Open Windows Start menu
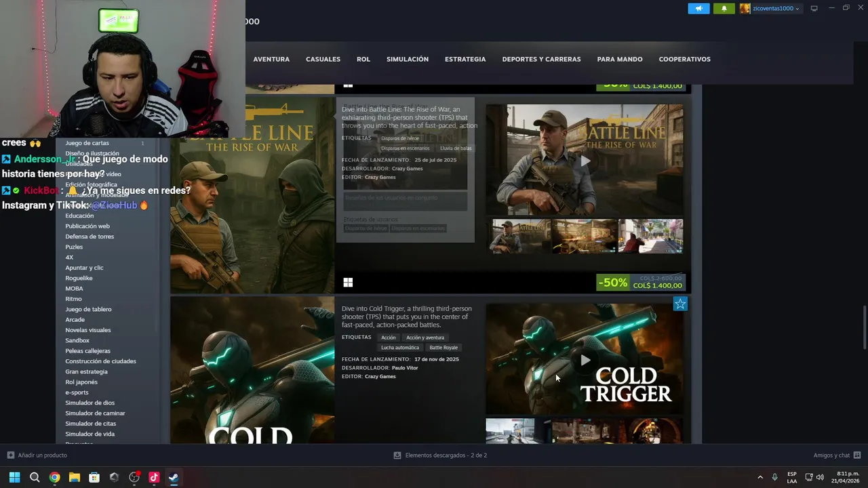The height and width of the screenshot is (488, 868). [x=14, y=477]
